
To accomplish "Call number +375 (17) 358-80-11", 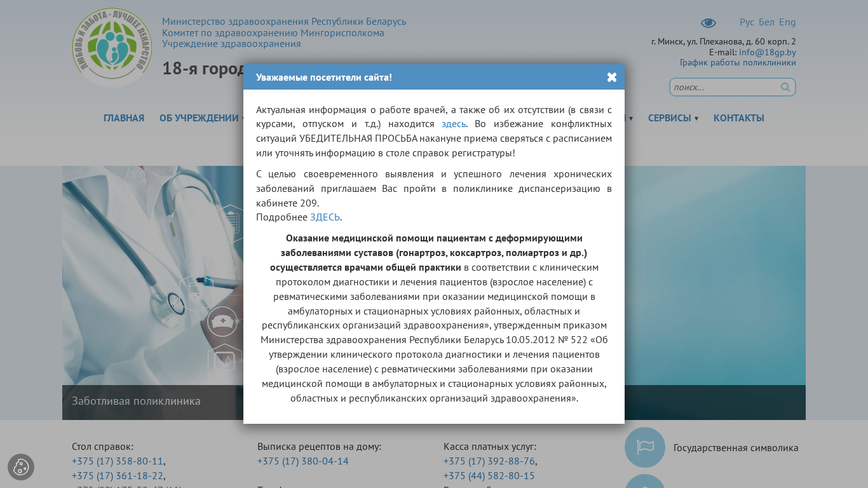I will (x=118, y=461).
